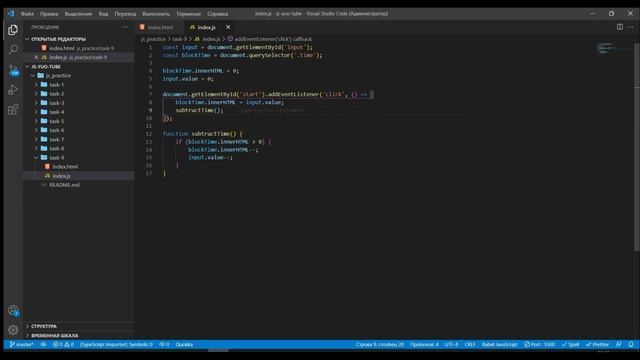The image size is (640, 360).
Task: Switch to the index.html editor tab
Action: (x=160, y=27)
